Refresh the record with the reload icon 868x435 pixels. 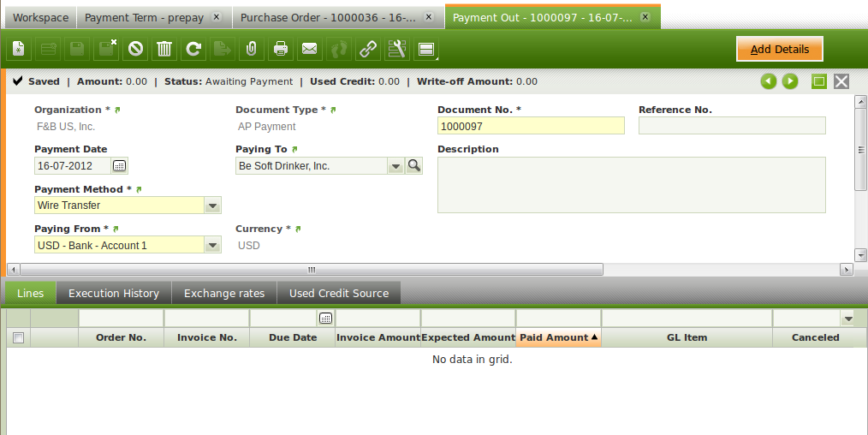[x=193, y=50]
